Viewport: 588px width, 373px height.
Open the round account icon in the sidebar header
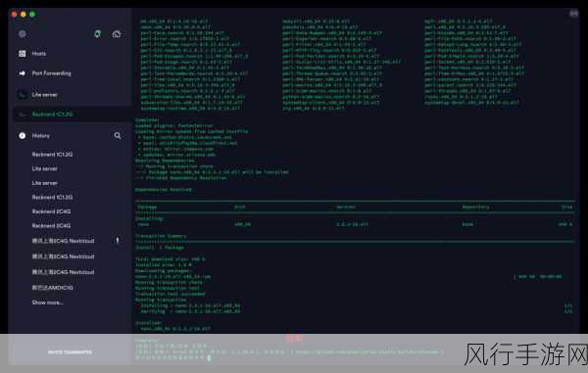tap(23, 34)
